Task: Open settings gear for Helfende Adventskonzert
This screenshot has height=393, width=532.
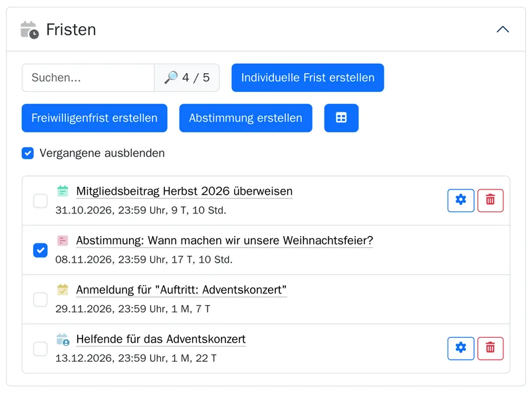Action: click(461, 348)
